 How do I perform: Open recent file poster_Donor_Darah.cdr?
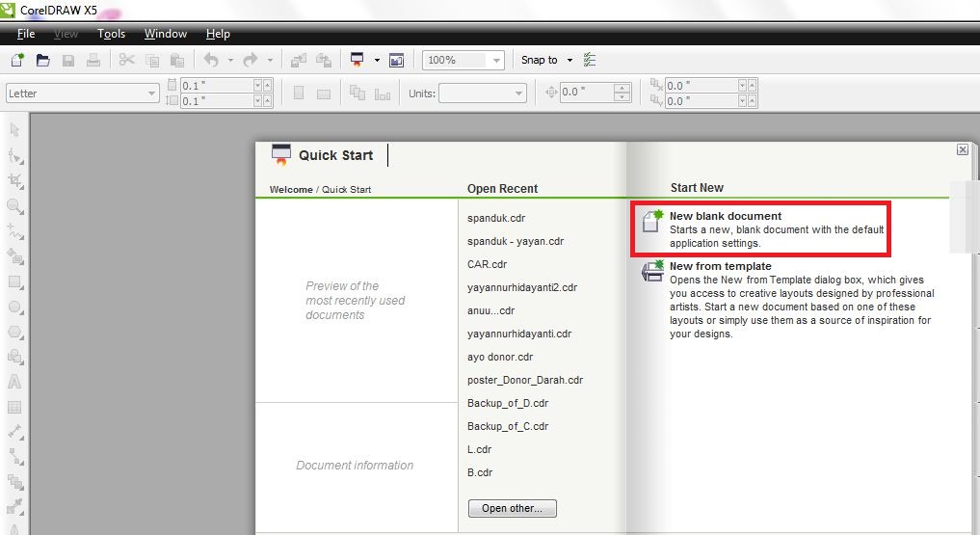click(x=525, y=380)
